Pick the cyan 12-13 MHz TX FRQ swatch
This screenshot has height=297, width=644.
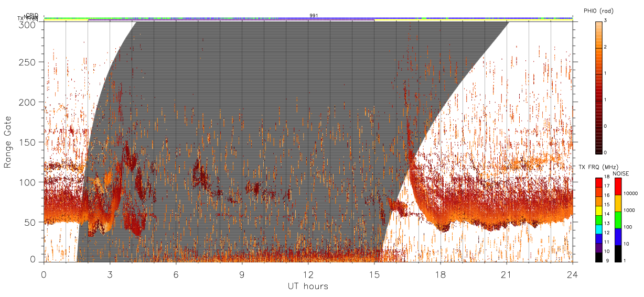point(598,229)
